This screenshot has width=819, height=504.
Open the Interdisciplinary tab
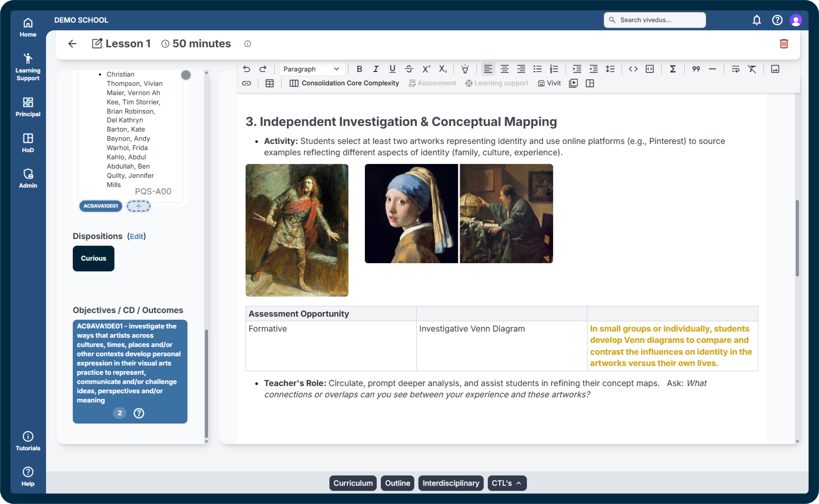coord(451,483)
